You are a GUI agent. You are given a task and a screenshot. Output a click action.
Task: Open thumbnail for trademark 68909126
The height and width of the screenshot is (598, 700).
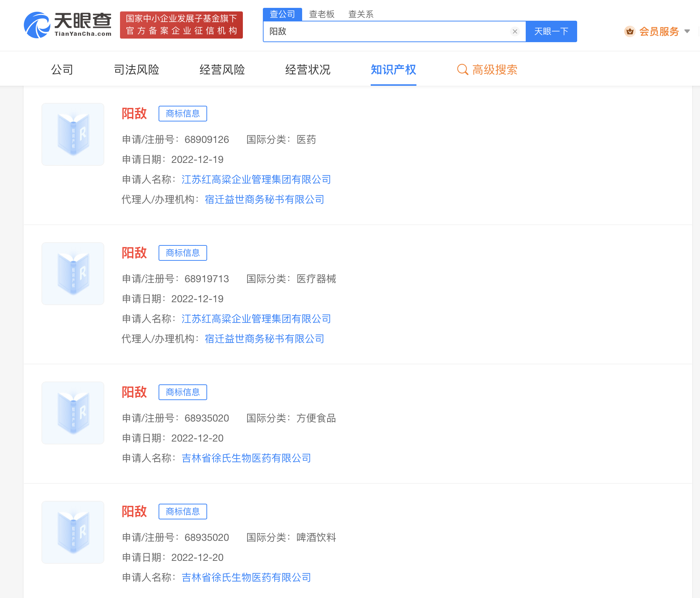click(73, 134)
